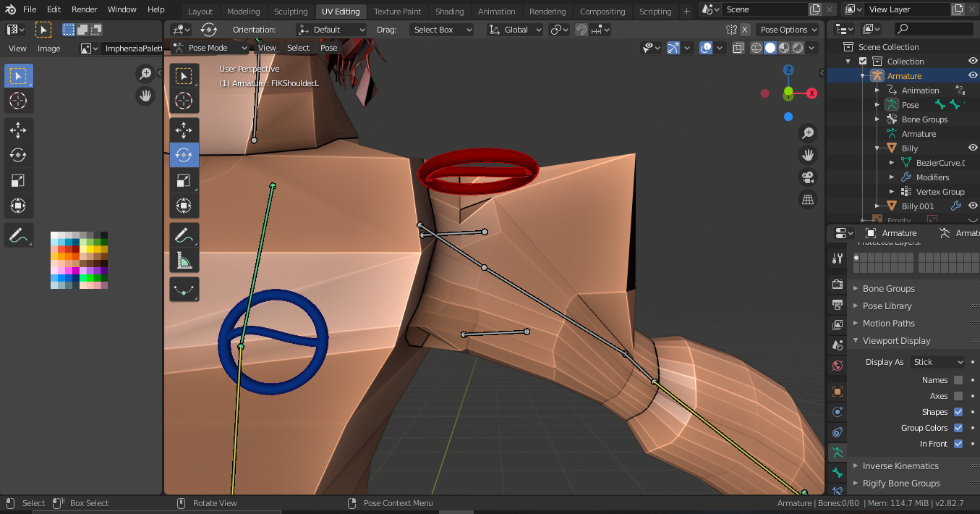This screenshot has width=980, height=514.
Task: Hide the Billy mesh with eye icon
Action: 973,148
